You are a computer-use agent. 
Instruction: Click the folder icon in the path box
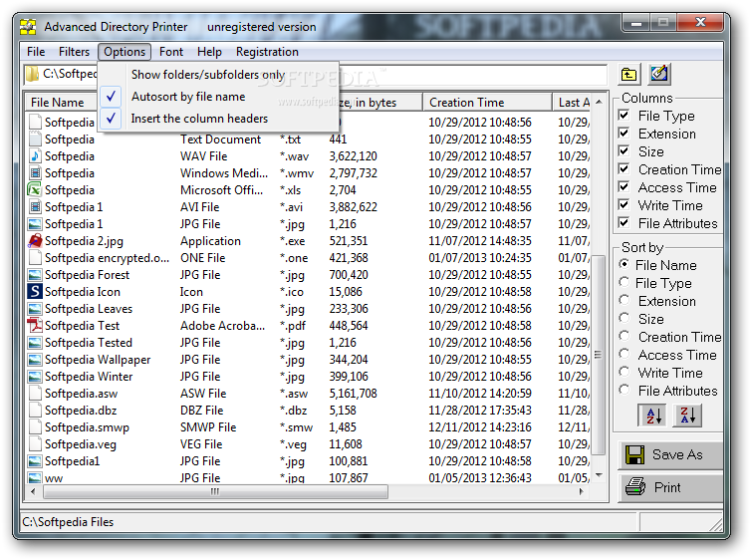tap(33, 74)
